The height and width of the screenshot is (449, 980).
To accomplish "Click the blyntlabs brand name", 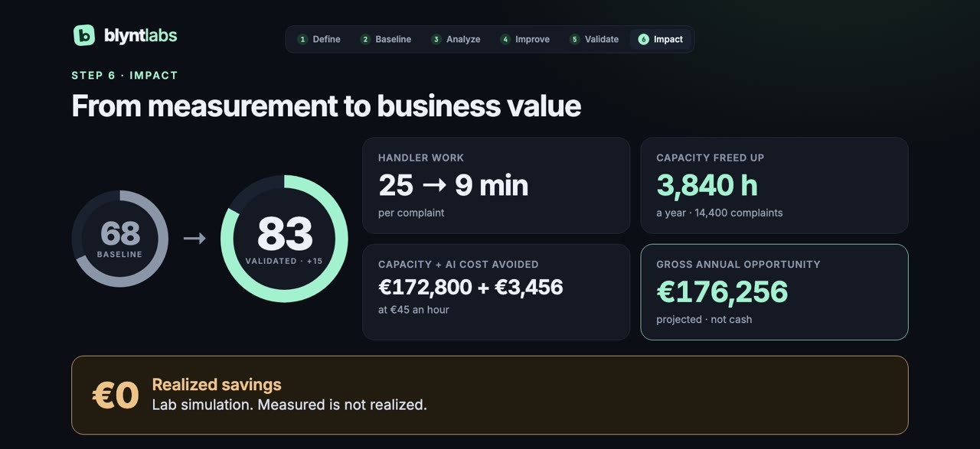I will point(140,35).
